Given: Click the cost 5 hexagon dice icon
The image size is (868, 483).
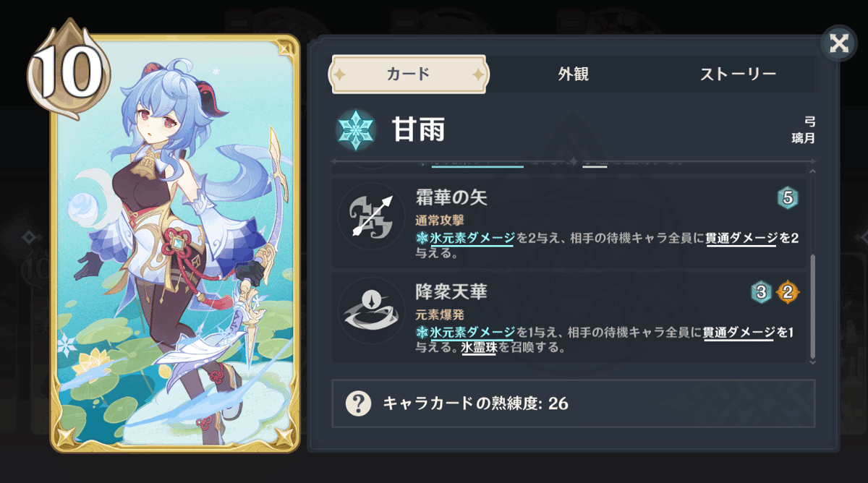Looking at the screenshot, I should 788,197.
